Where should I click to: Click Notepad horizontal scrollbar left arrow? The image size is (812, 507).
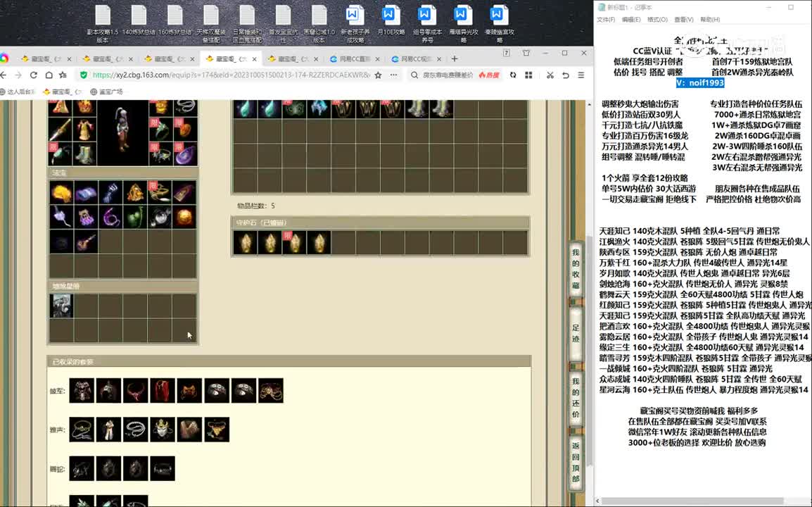pos(598,501)
